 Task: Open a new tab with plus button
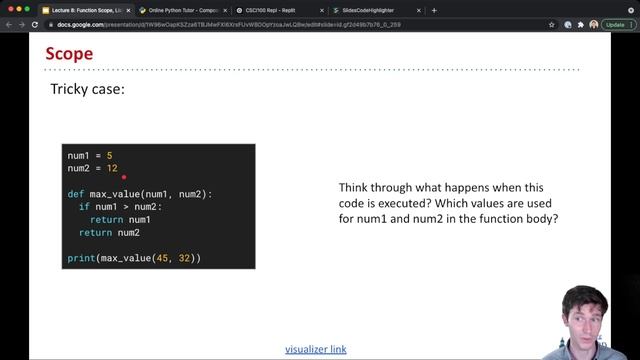(x=434, y=11)
